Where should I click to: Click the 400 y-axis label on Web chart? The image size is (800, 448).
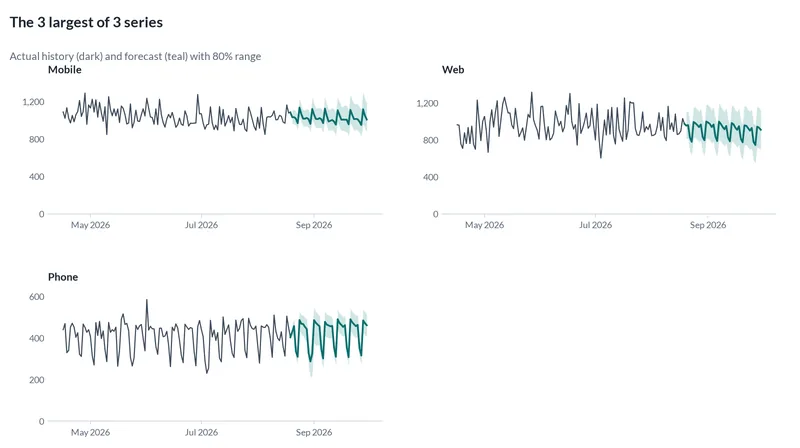[431, 177]
